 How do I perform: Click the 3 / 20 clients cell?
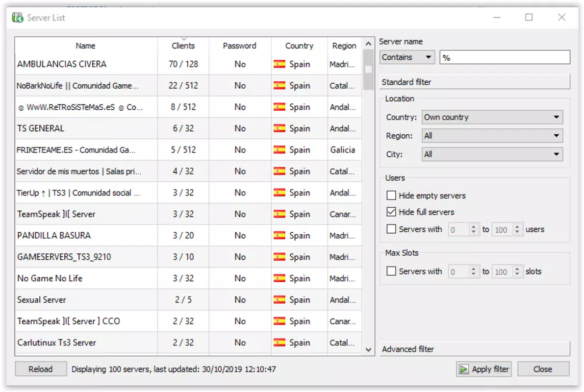coord(183,236)
